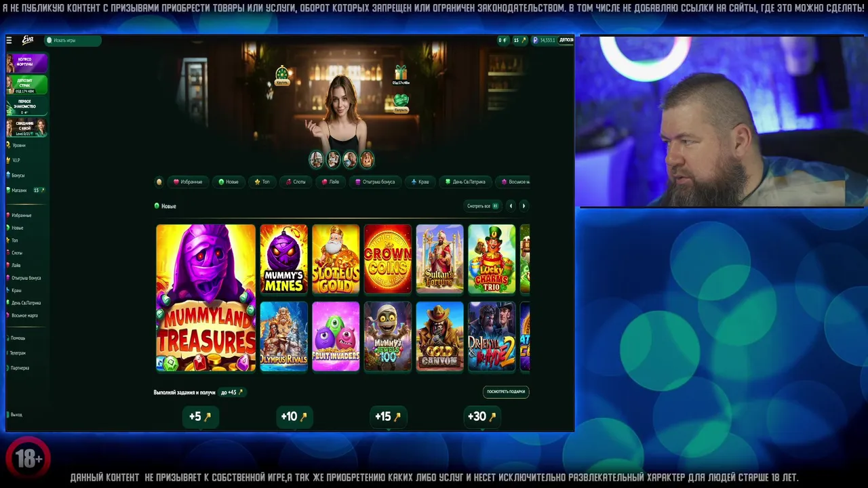Image resolution: width=868 pixels, height=488 pixels.
Task: Open the Mummyland Treasures game
Action: (206, 298)
